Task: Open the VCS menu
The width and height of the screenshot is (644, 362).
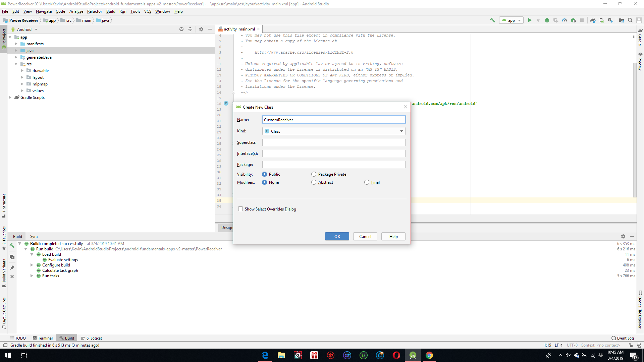Action: 148,11
